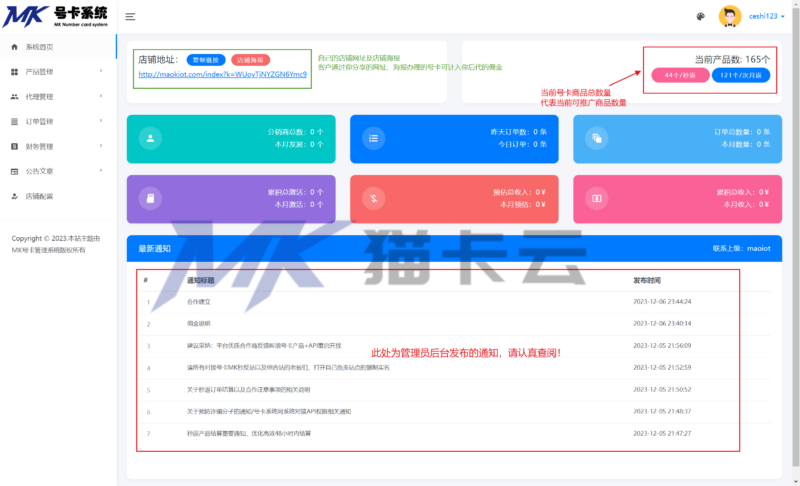Open notice row 7 about 48小时内结算
This screenshot has height=486, width=800.
[x=248, y=433]
